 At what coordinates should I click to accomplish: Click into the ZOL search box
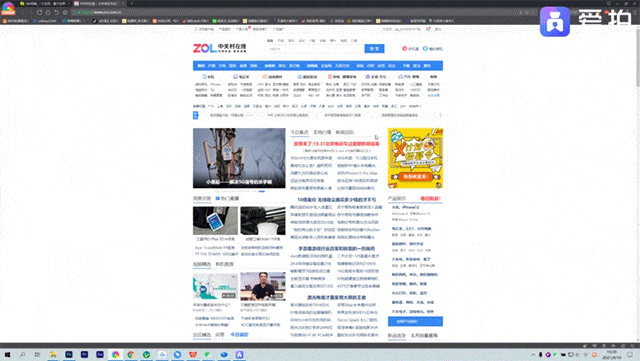316,49
